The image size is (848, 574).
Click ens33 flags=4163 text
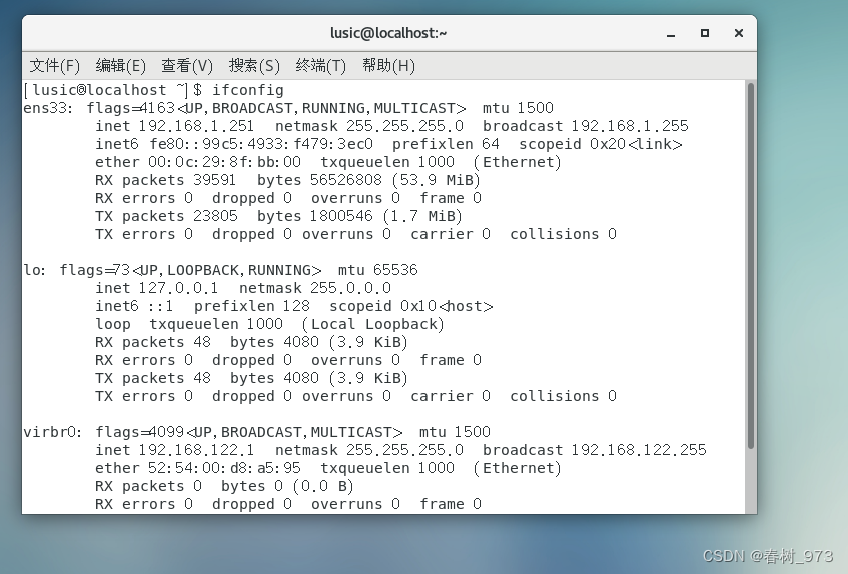tap(131, 108)
